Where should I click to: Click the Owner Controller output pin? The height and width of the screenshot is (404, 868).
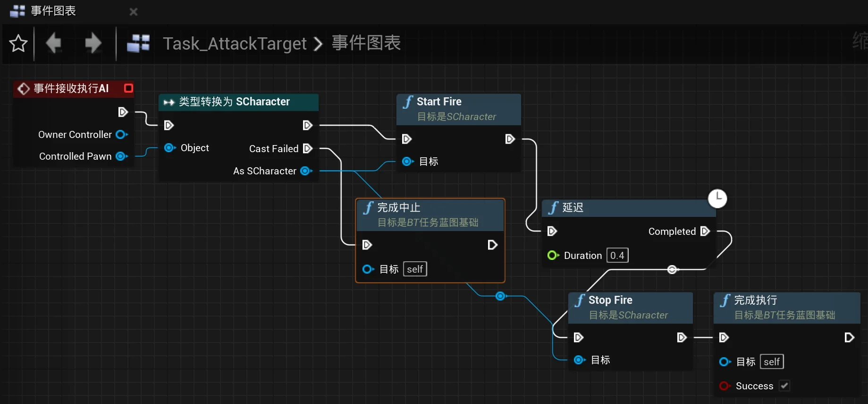click(122, 134)
